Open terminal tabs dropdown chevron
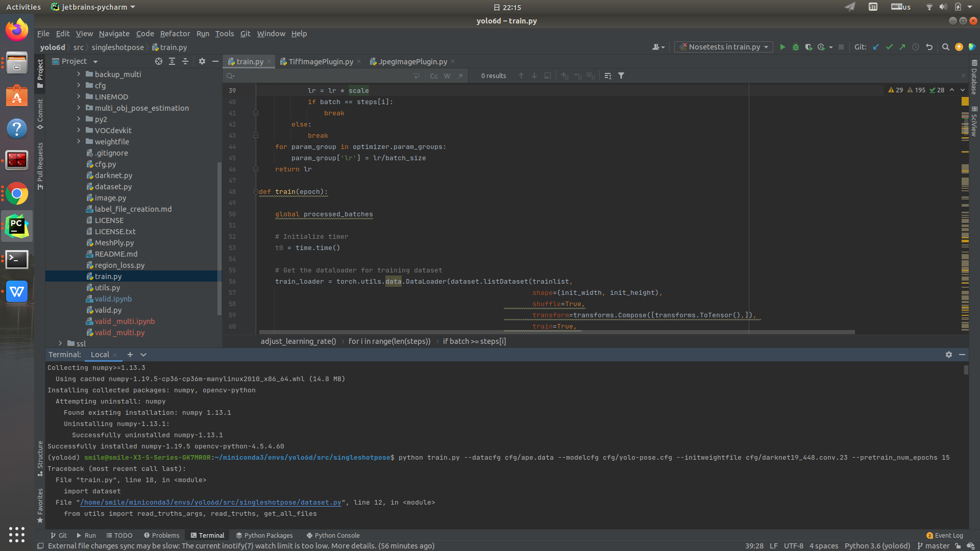 point(143,355)
